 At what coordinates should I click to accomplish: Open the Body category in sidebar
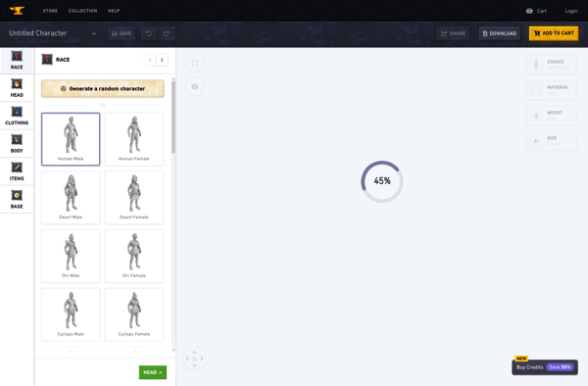click(17, 144)
